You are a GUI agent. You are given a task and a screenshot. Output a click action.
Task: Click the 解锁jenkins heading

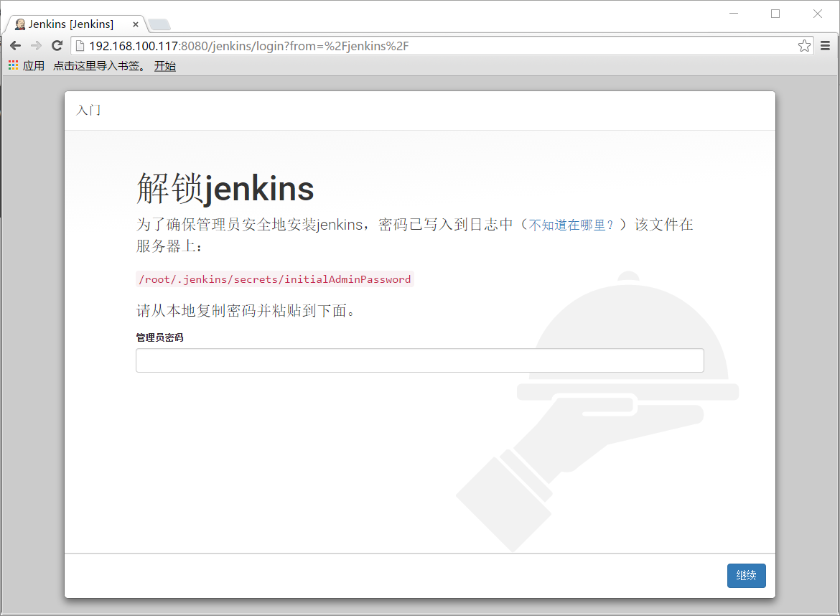[x=225, y=189]
